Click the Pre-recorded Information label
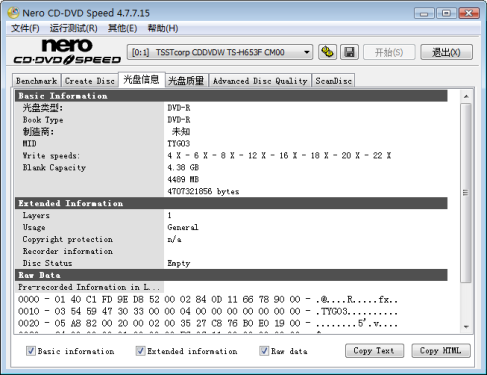Screen dimensions: 487x375 point(89,287)
